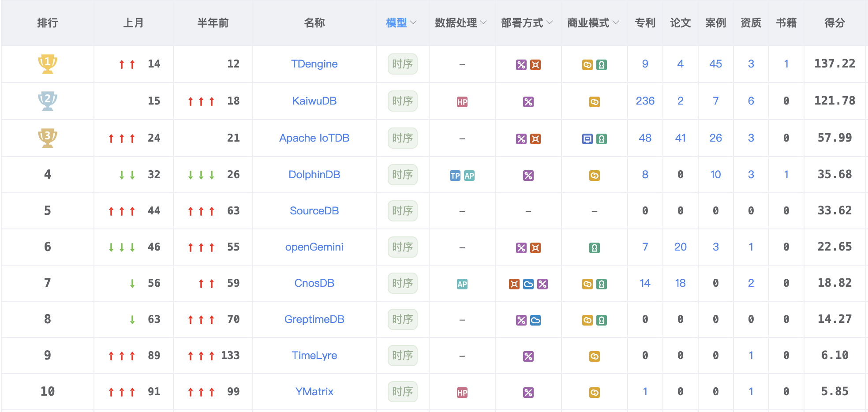This screenshot has width=868, height=412.
Task: Click the yellow business-model icon in KaiwuDB row
Action: [x=595, y=102]
